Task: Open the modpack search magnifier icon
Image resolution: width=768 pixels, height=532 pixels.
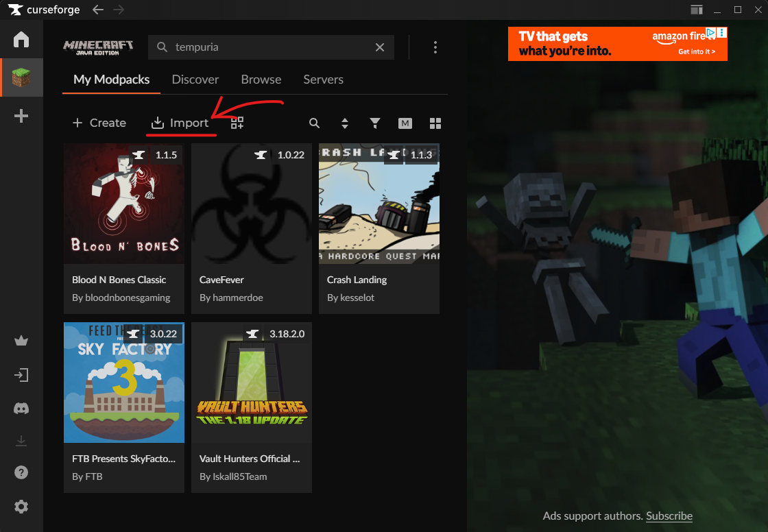Action: coord(315,123)
